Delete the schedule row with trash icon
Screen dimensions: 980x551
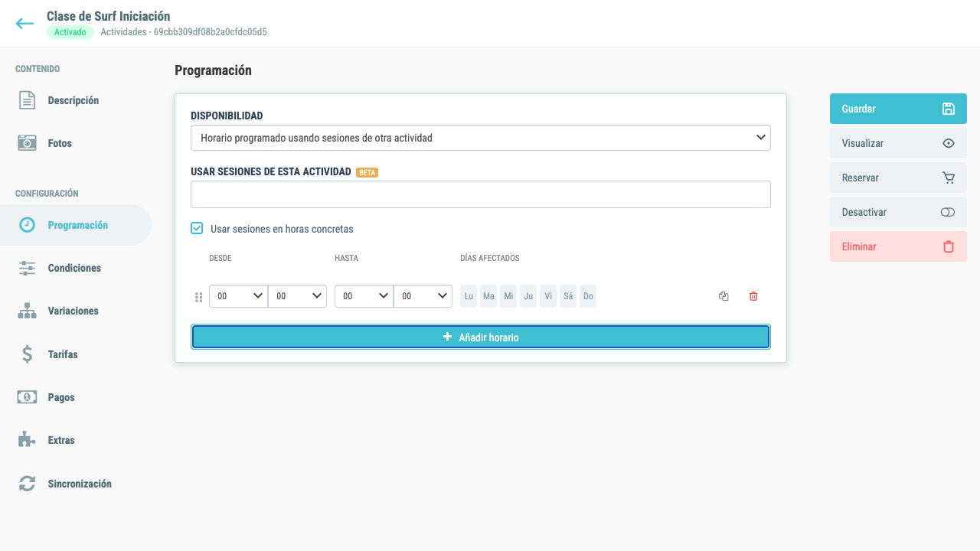[x=753, y=296]
